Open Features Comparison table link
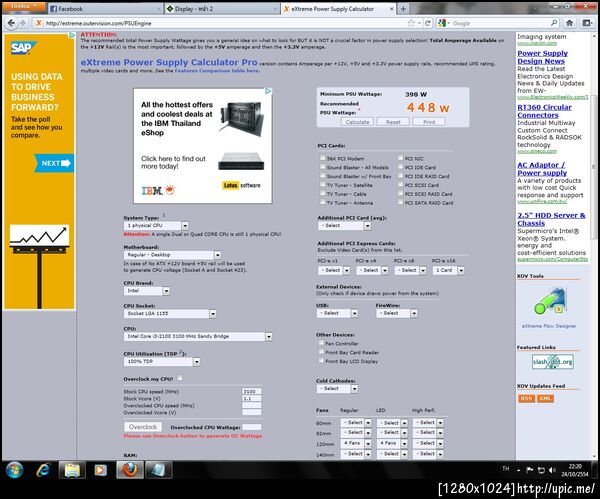This screenshot has height=499, width=600. pyautogui.click(x=217, y=71)
